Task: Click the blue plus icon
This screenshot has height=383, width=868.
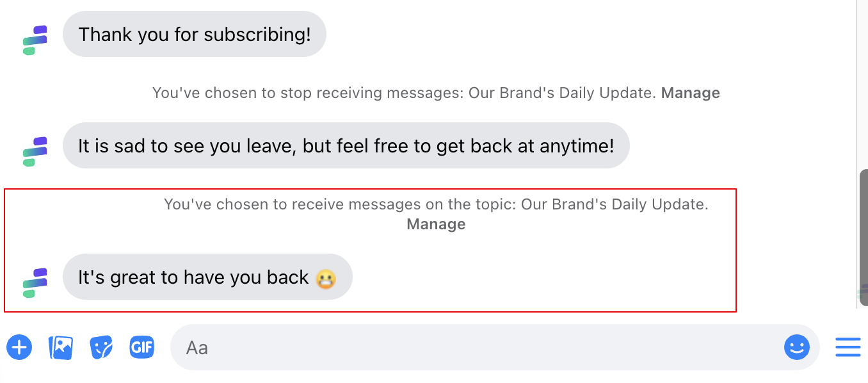Action: [x=19, y=348]
